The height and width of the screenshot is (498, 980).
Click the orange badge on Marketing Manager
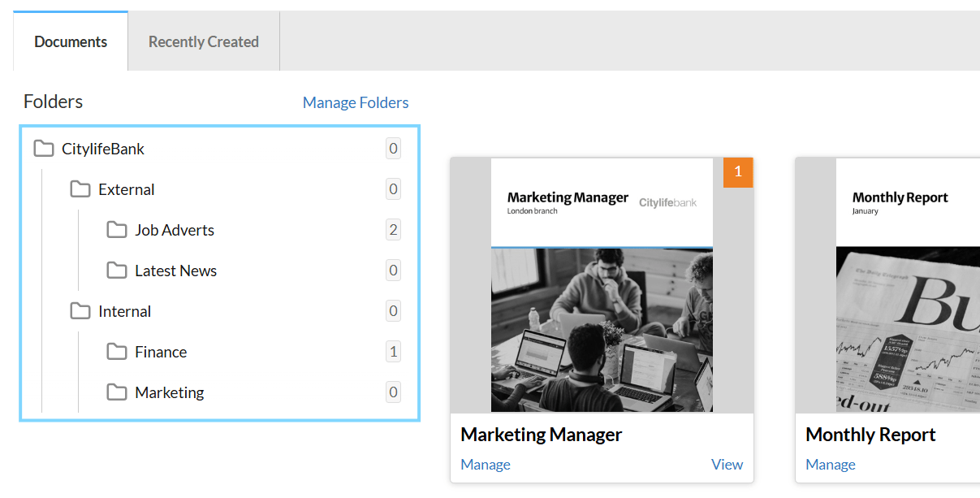pyautogui.click(x=738, y=172)
